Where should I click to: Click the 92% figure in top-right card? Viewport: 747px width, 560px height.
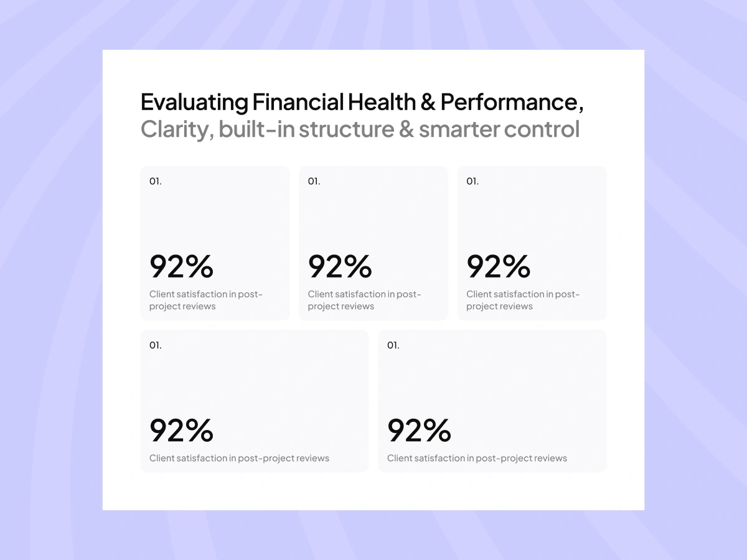pyautogui.click(x=498, y=266)
